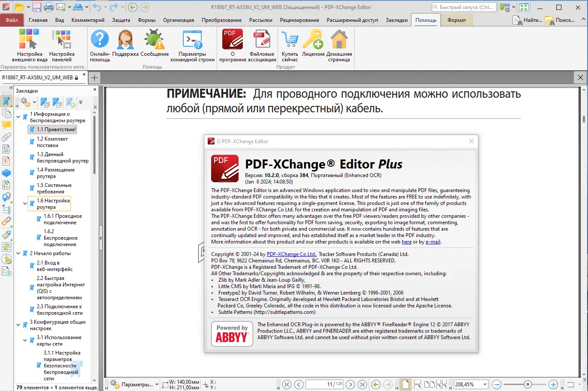
Task: Open the Attachments pane
Action: 6,137
